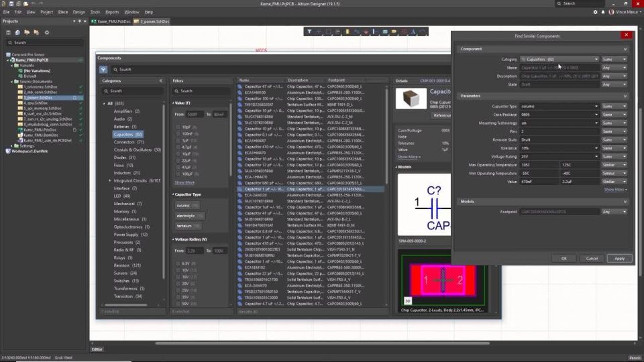Collapse the Categories pane with the chevron
The height and width of the screenshot is (362, 644).
point(160,81)
